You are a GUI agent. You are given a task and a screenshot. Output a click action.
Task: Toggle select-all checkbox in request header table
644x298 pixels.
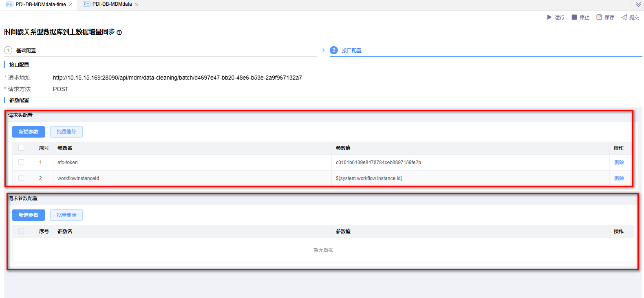(21, 148)
